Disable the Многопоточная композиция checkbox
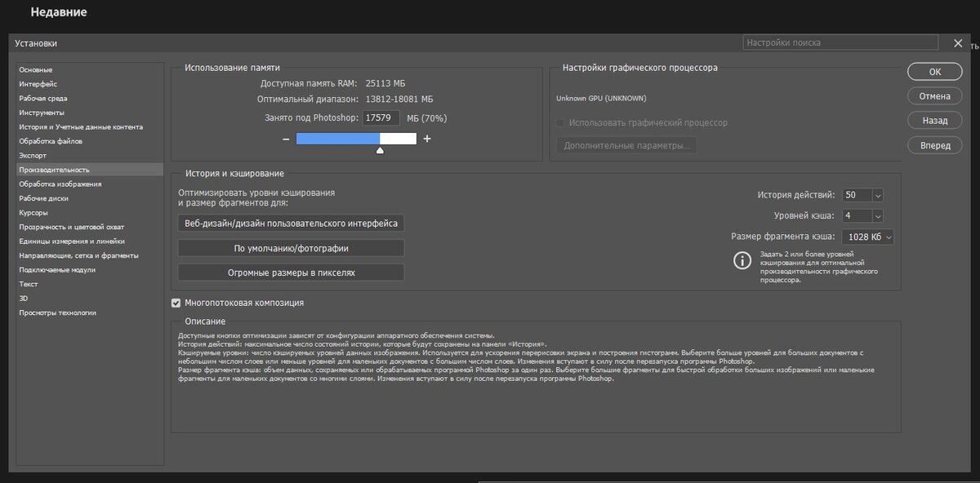The width and height of the screenshot is (980, 483). pos(176,303)
